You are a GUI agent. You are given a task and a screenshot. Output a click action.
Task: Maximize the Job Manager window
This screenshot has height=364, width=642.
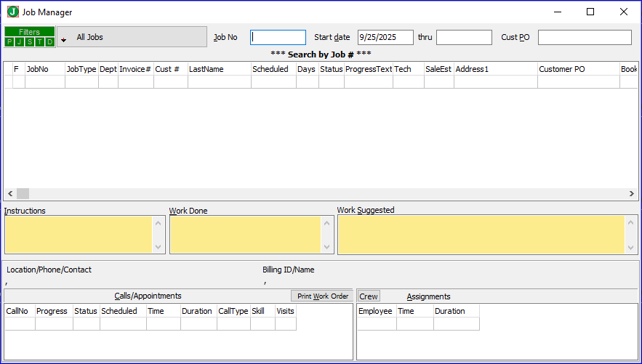[590, 12]
